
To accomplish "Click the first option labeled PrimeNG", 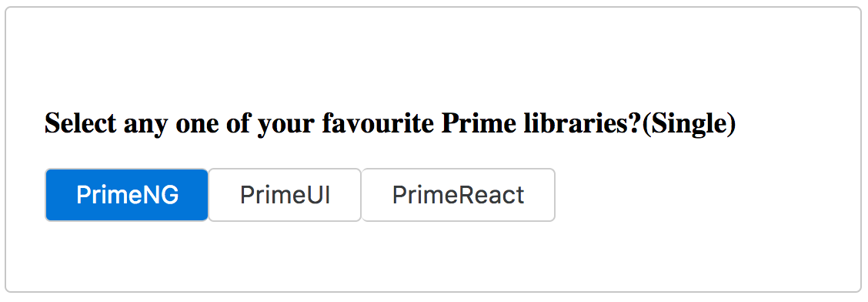I will pyautogui.click(x=127, y=195).
